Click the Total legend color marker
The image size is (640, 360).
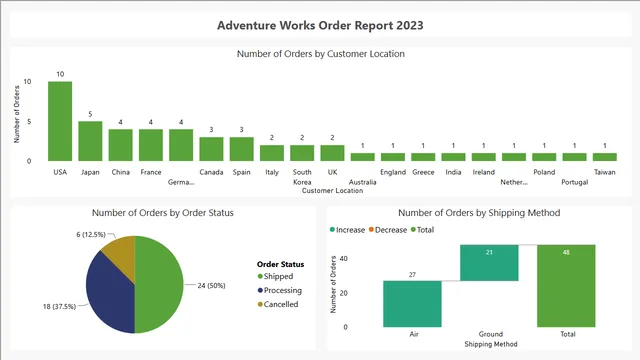413,230
